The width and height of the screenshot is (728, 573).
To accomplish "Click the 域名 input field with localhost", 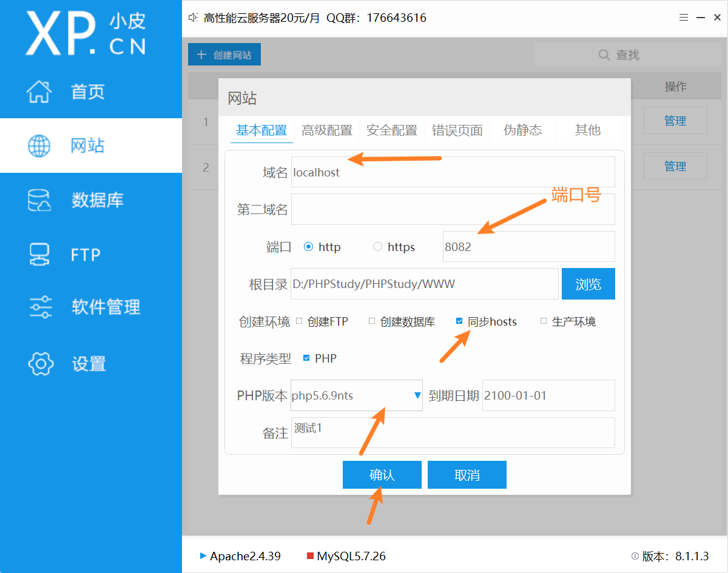I will (x=453, y=172).
